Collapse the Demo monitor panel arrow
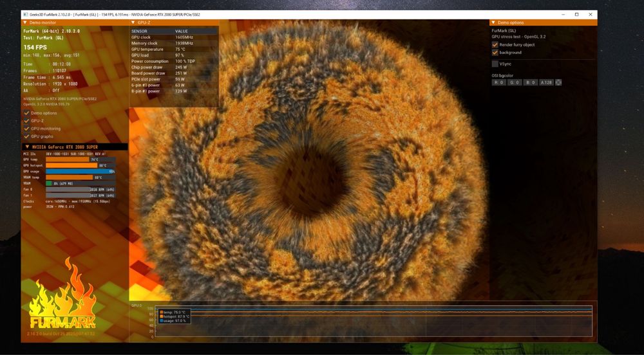Viewport: 644px width, 355px height. [25, 23]
